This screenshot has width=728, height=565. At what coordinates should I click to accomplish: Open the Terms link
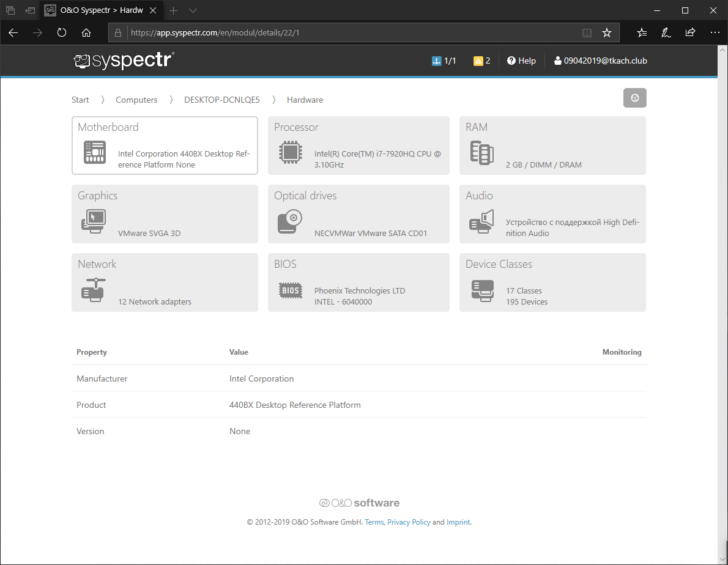coord(374,522)
